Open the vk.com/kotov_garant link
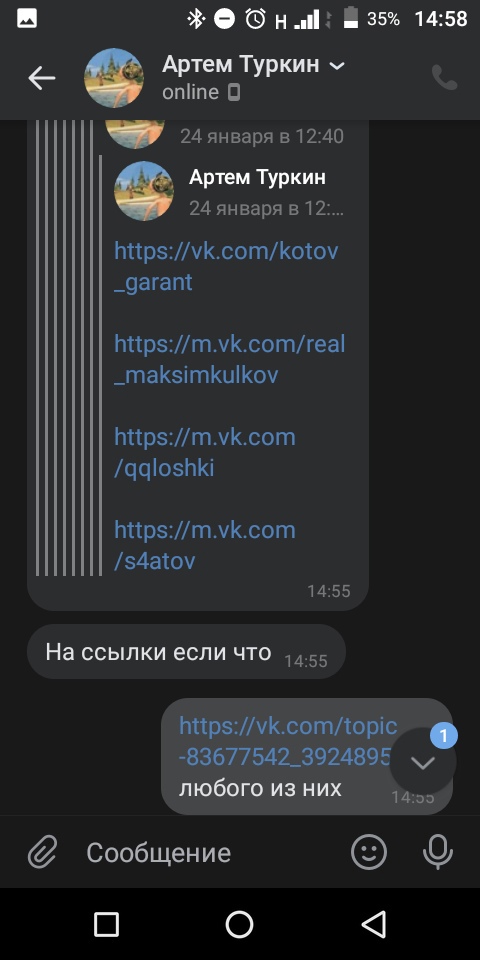 click(x=226, y=267)
